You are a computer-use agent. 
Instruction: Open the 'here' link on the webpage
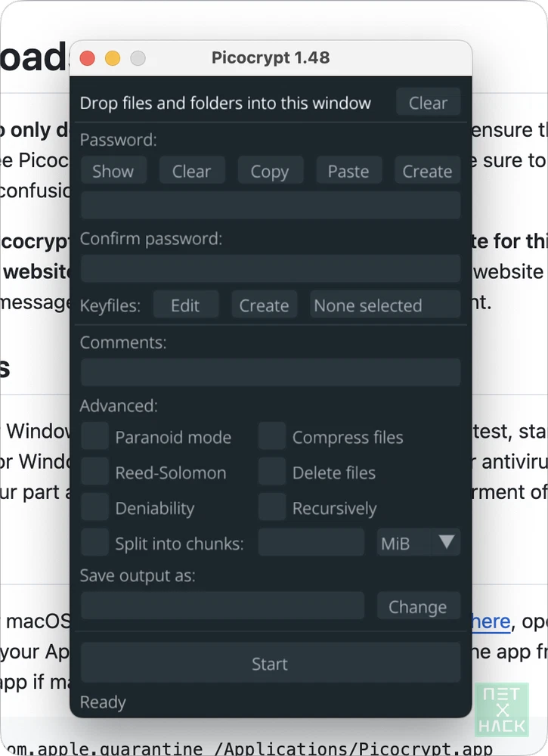491,622
